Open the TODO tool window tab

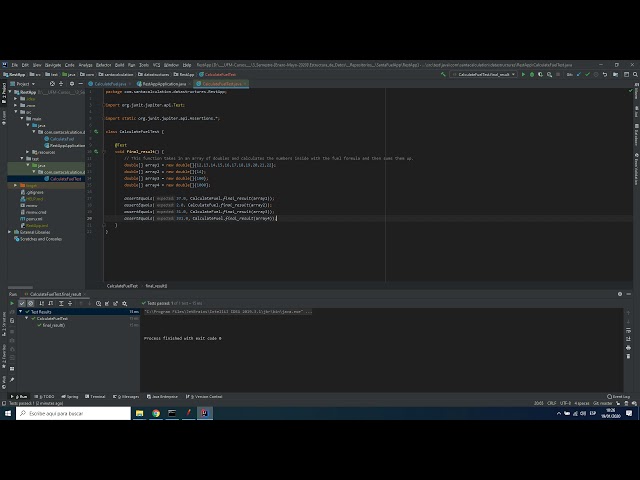coord(44,396)
